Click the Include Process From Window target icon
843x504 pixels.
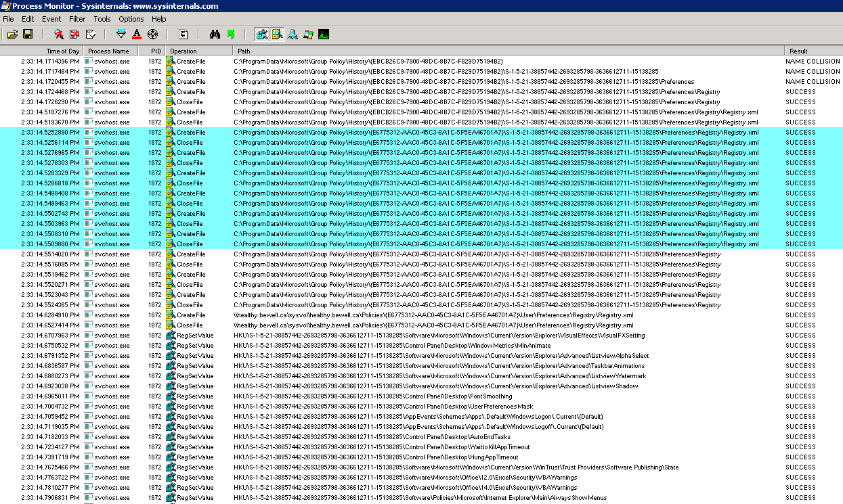pos(152,34)
